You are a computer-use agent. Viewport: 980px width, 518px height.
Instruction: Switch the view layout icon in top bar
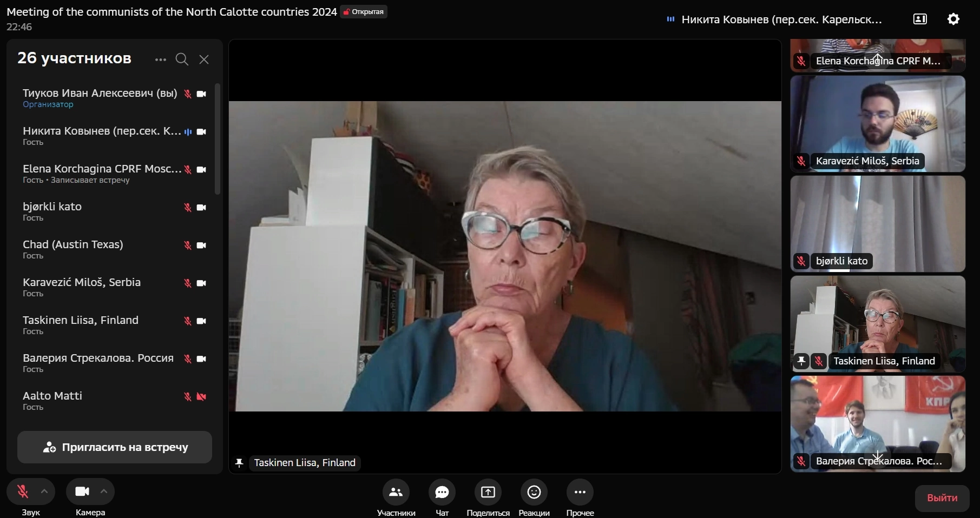(920, 19)
